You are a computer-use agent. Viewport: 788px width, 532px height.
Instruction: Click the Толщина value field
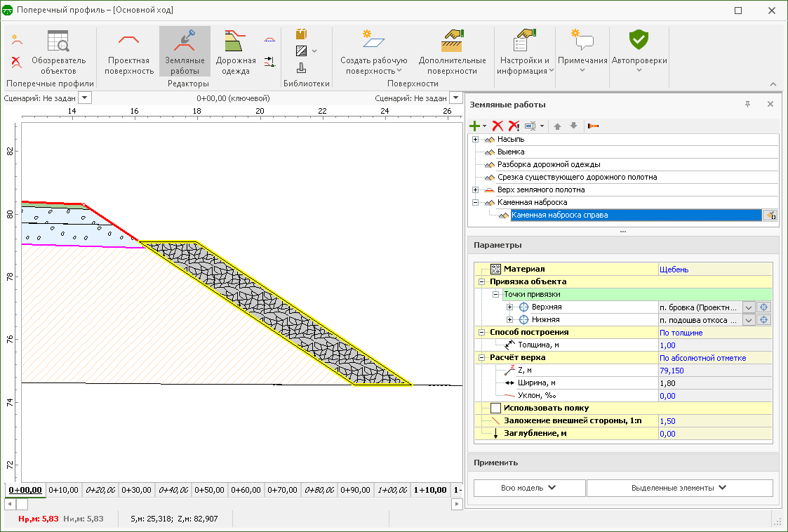tap(714, 345)
